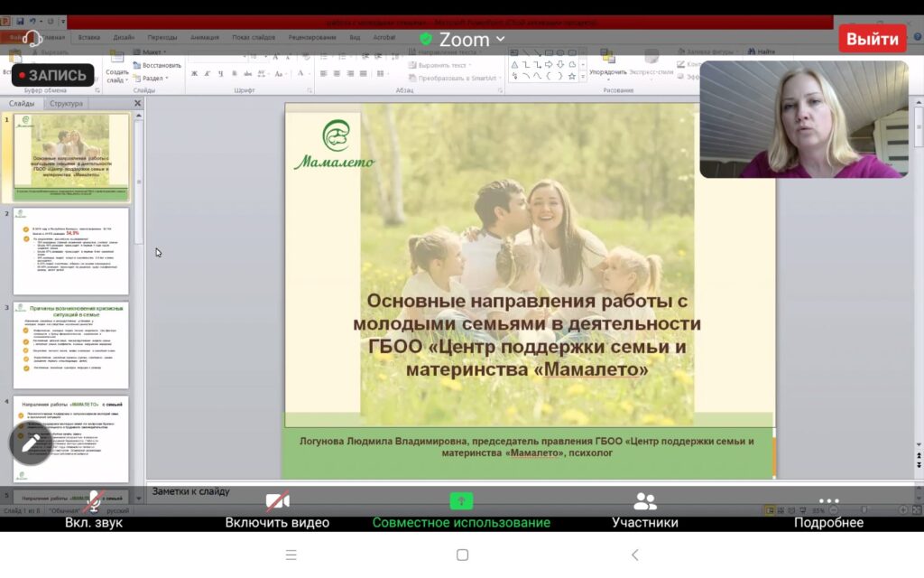Image resolution: width=924 pixels, height=578 pixels.
Task: Open the Рецензирование ribbon tab
Action: 311,37
